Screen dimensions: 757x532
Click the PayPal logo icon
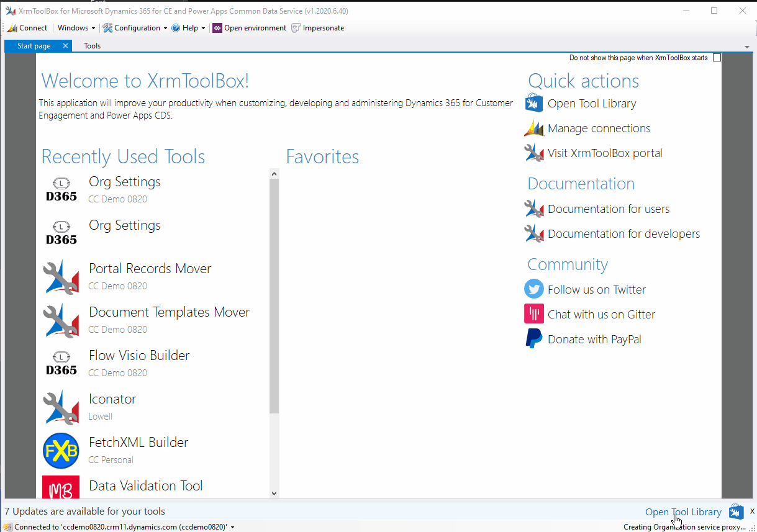click(533, 339)
